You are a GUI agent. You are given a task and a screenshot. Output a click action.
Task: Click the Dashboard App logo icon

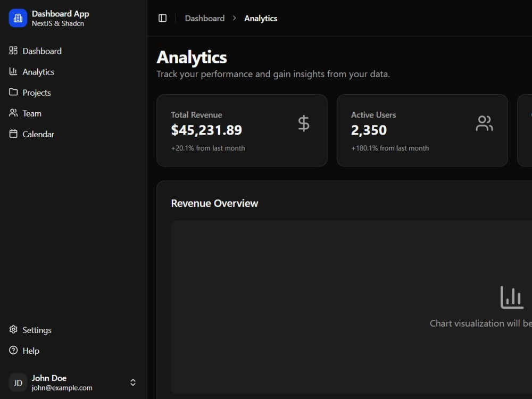point(18,18)
